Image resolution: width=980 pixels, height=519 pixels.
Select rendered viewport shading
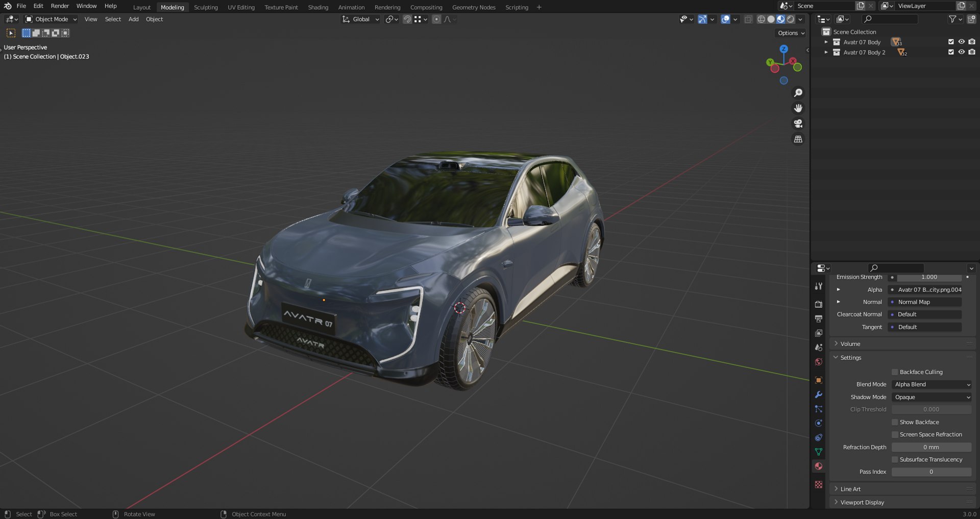pos(790,19)
